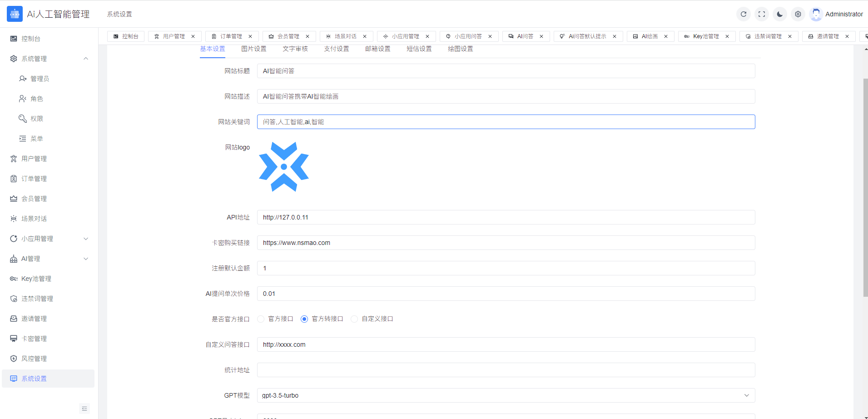The height and width of the screenshot is (419, 868).
Task: Select the 基本设置 settings tab
Action: pos(213,49)
